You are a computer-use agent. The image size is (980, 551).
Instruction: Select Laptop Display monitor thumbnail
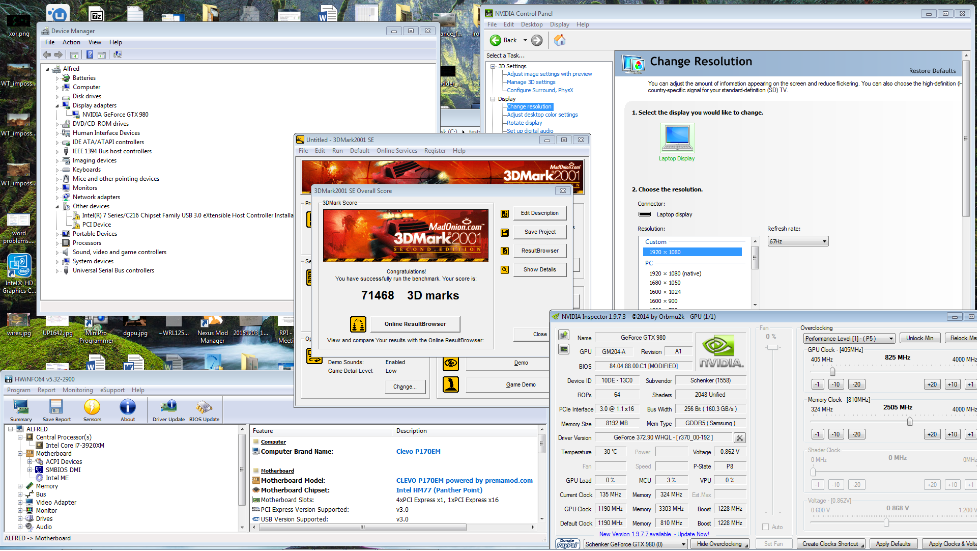(x=677, y=138)
